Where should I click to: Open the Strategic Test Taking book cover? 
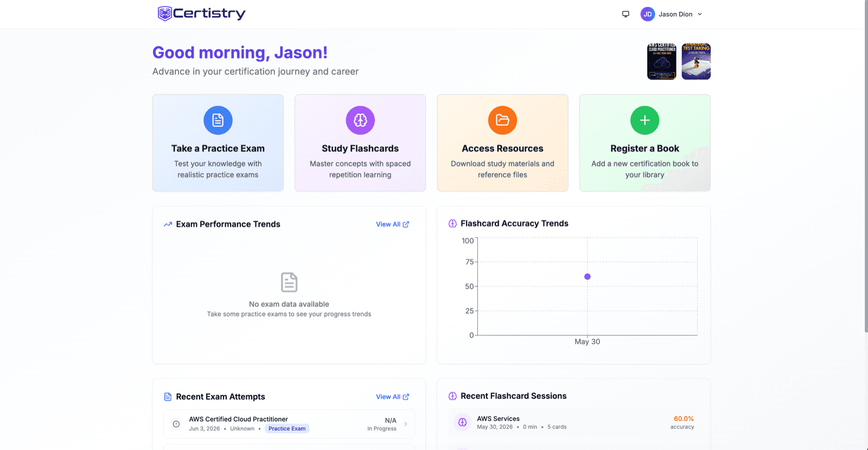(x=696, y=61)
